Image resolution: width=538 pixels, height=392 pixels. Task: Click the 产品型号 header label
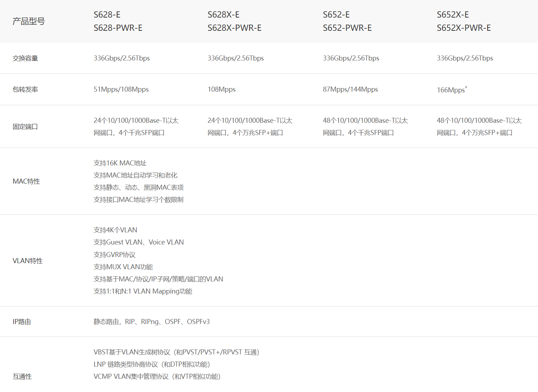(x=29, y=21)
